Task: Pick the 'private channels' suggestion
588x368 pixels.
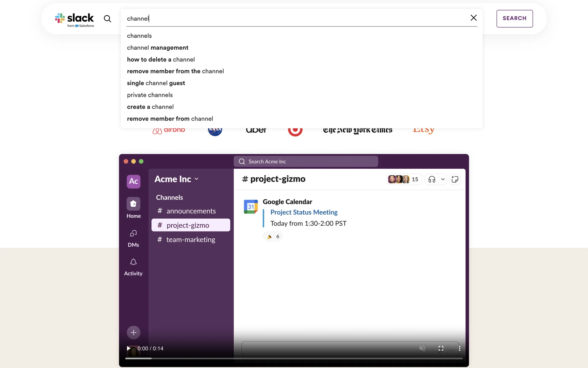Action: click(150, 95)
